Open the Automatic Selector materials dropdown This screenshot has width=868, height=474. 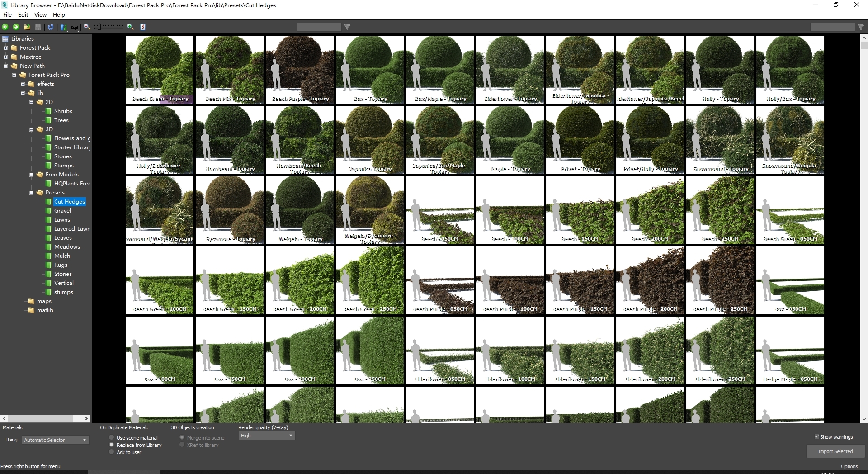55,440
